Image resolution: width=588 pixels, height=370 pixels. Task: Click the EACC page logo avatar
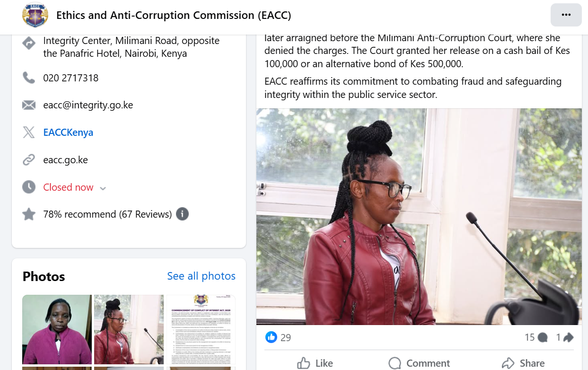35,15
